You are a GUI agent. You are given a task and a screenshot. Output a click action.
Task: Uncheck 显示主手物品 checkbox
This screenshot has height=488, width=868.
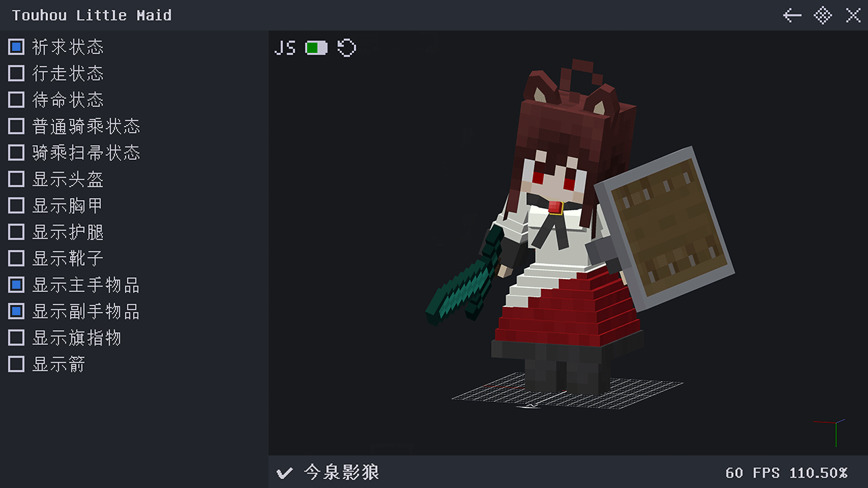[x=16, y=285]
